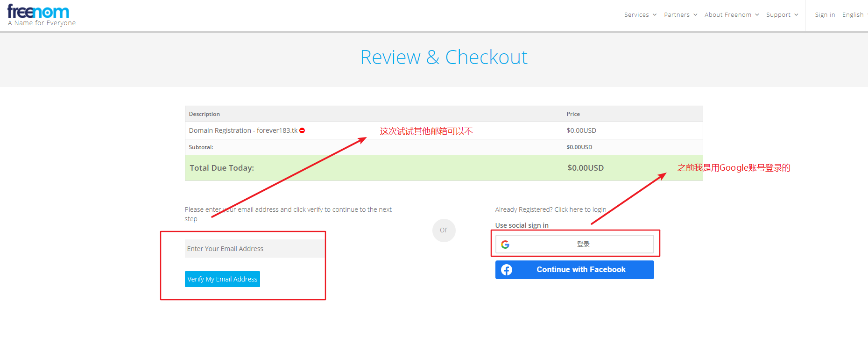Open the English language selector
The height and width of the screenshot is (339, 868).
[x=854, y=15]
